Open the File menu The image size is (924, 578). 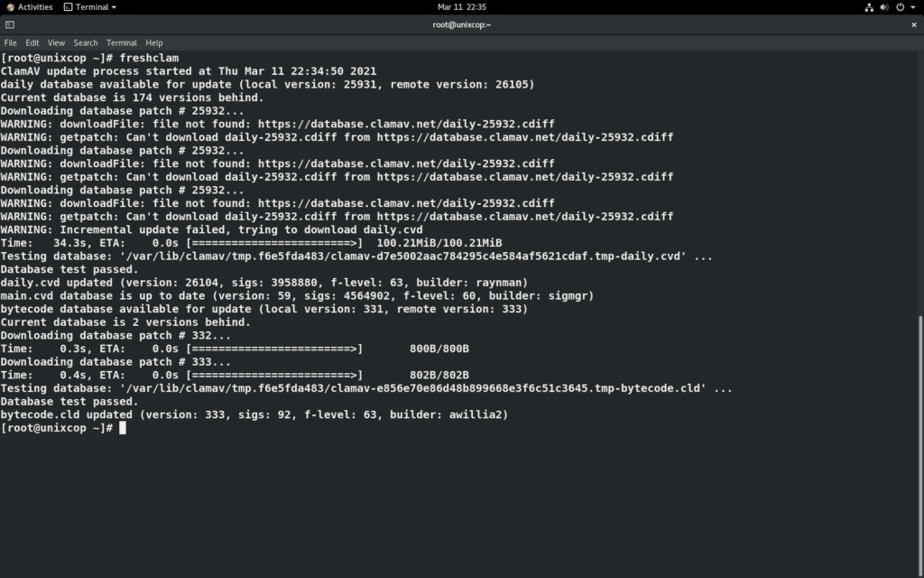tap(10, 43)
